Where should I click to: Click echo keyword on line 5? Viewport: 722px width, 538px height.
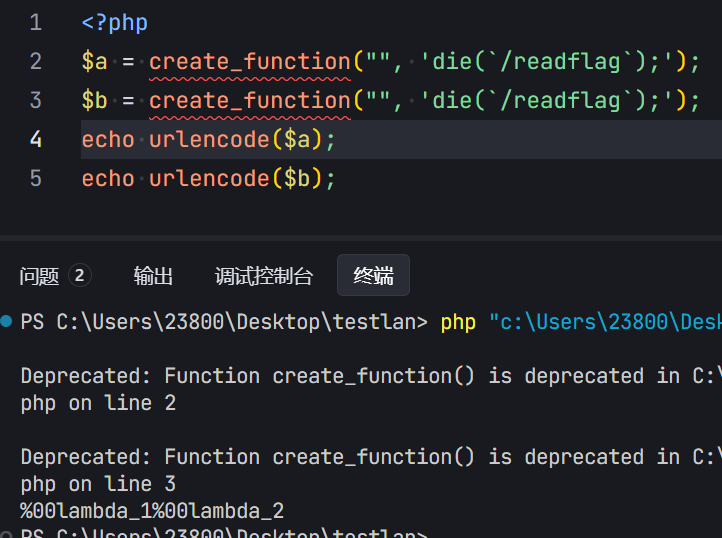coord(108,178)
